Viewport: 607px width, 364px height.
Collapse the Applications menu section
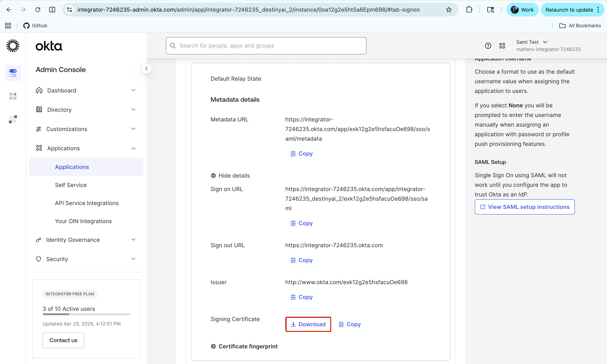(x=86, y=148)
